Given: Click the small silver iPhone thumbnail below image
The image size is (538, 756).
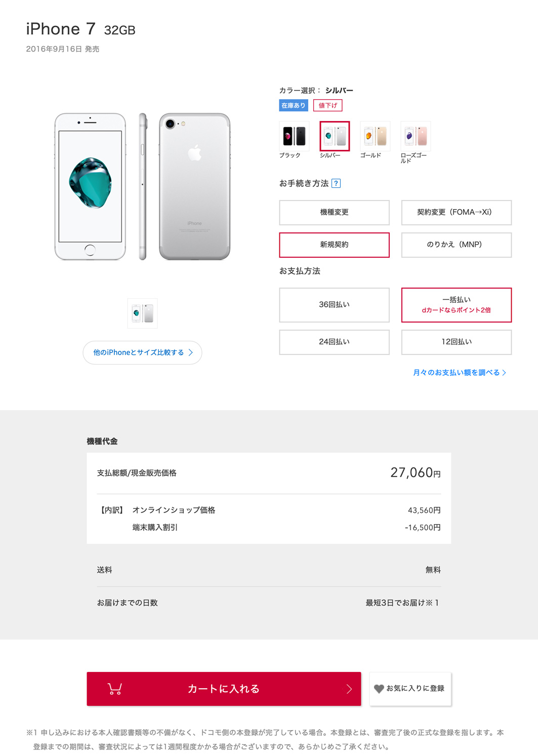Looking at the screenshot, I should coord(142,313).
